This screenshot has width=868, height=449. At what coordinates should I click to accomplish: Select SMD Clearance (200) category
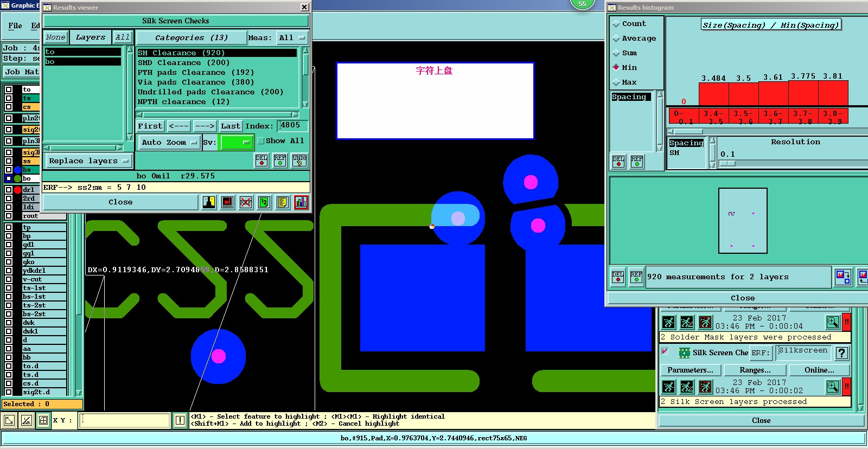[183, 62]
